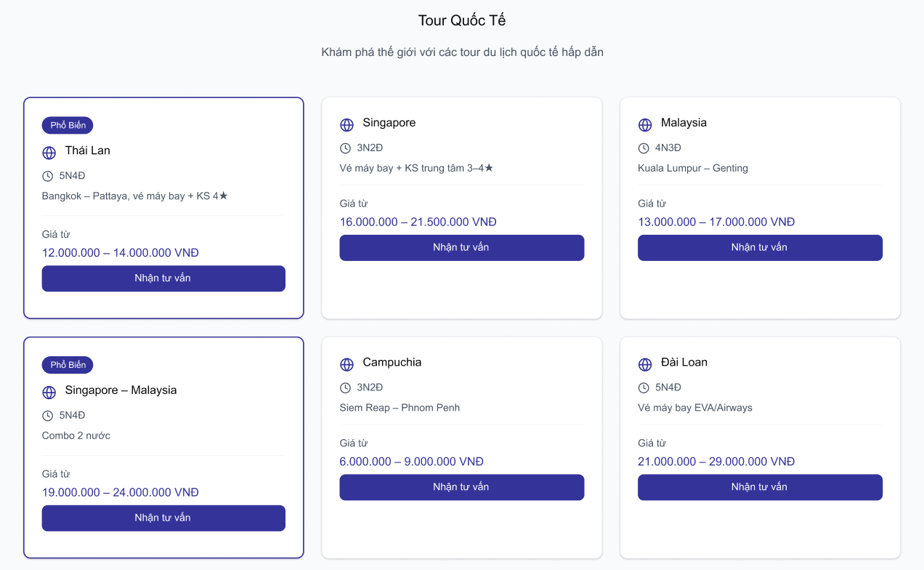Request consultation for the Campuchia tour
The image size is (924, 570).
pos(461,487)
